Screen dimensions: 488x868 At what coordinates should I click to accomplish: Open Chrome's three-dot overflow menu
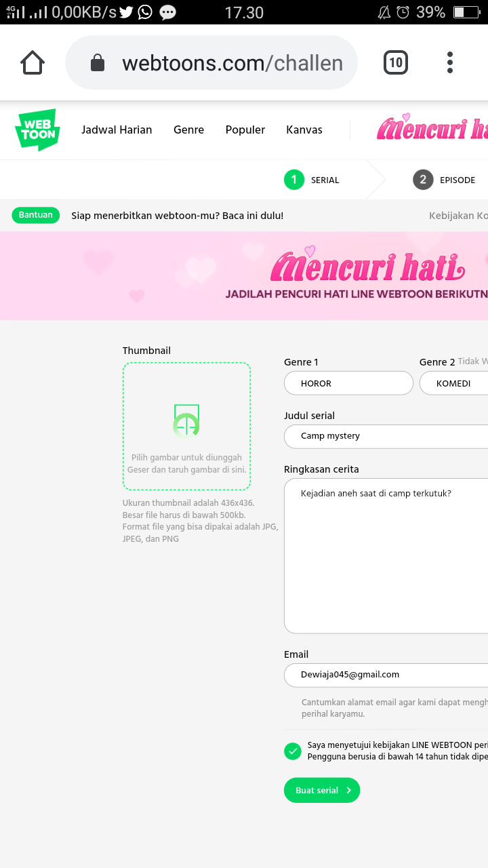point(449,63)
